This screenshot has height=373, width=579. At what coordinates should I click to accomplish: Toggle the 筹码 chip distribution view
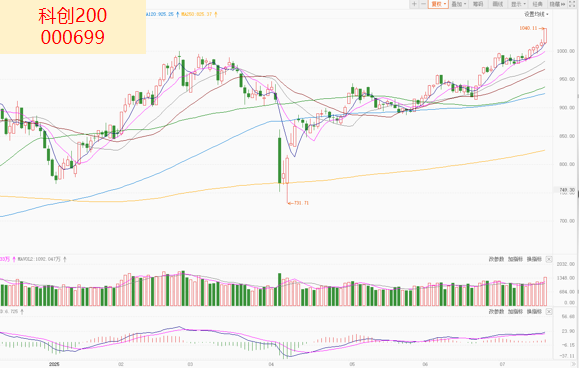coord(478,4)
